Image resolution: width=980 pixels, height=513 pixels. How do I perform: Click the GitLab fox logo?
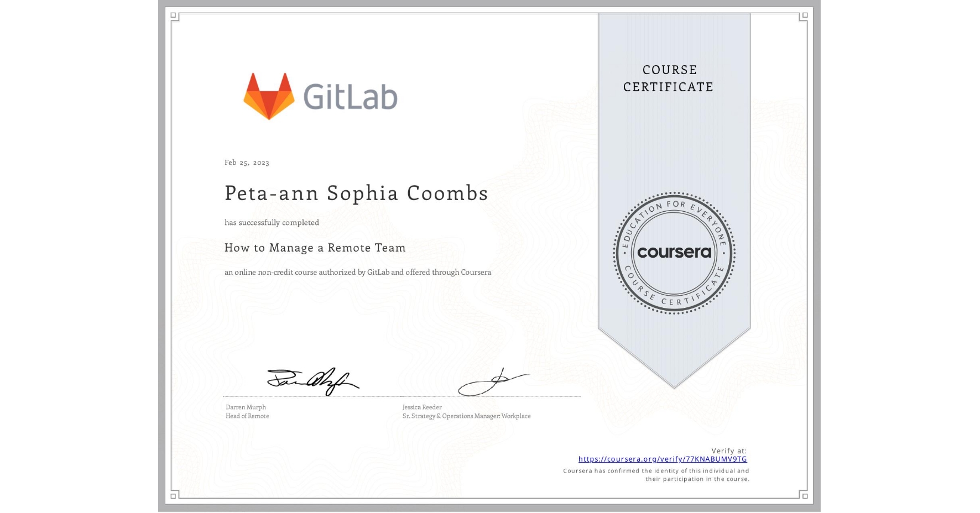[269, 95]
